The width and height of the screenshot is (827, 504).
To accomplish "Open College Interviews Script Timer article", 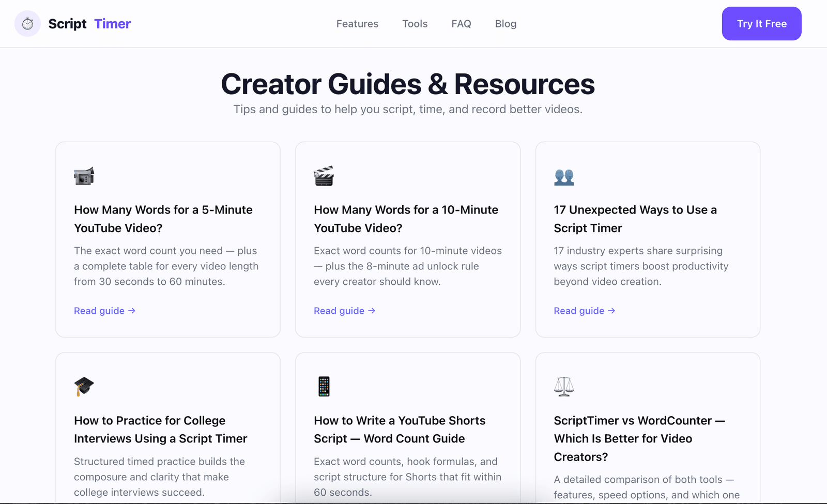I will 161,430.
